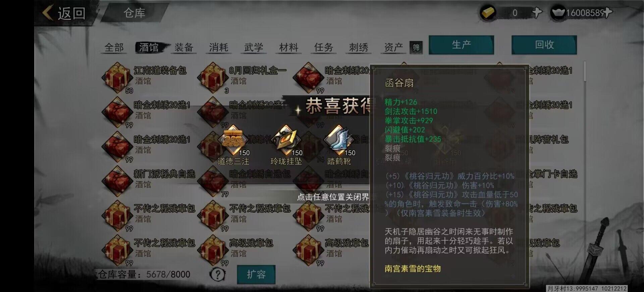644x292 pixels.
Task: Open the 筛 filter icon
Action: coord(416,48)
